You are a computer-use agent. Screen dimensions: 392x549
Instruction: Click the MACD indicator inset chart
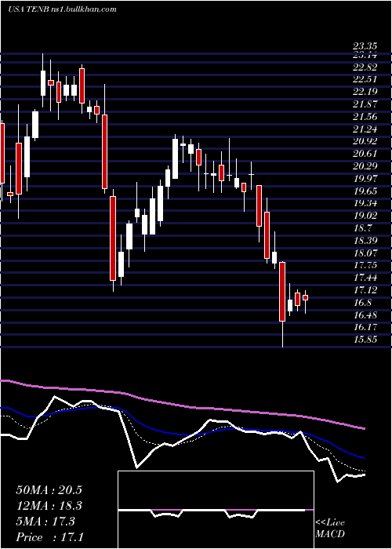tap(216, 510)
